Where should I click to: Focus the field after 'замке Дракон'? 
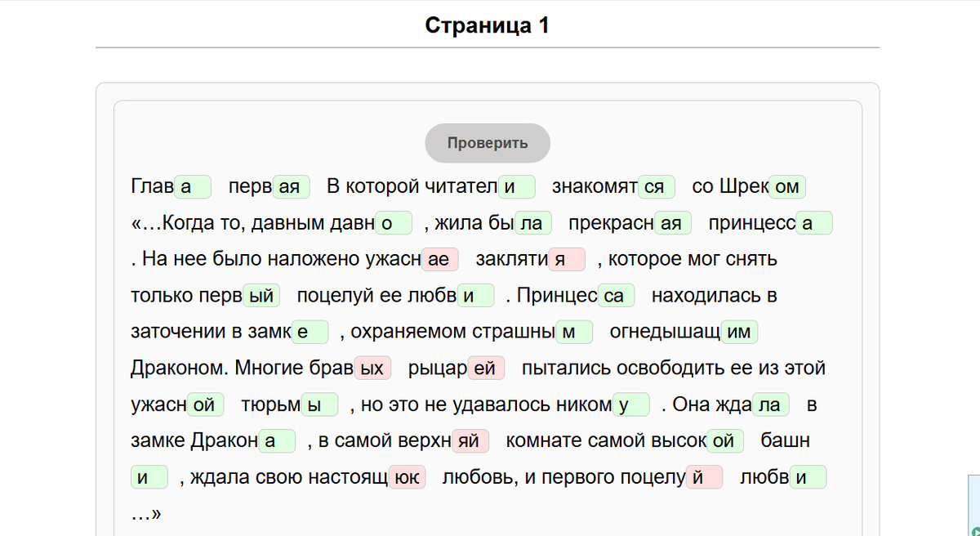(278, 440)
